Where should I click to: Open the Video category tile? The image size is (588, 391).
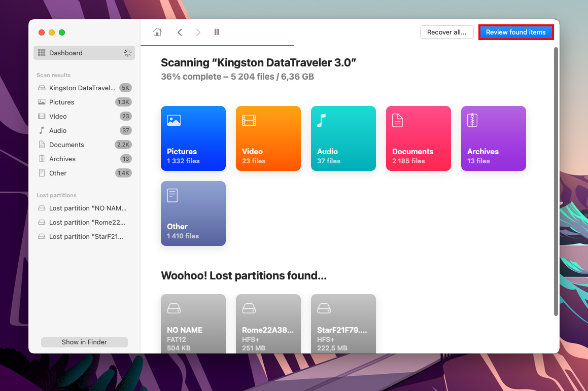coord(268,138)
